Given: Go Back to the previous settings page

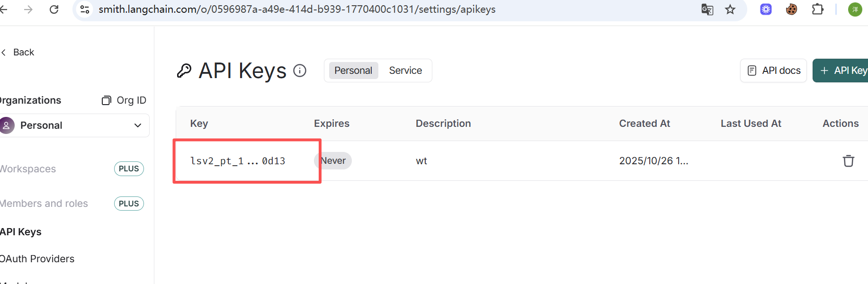Looking at the screenshot, I should [x=18, y=52].
